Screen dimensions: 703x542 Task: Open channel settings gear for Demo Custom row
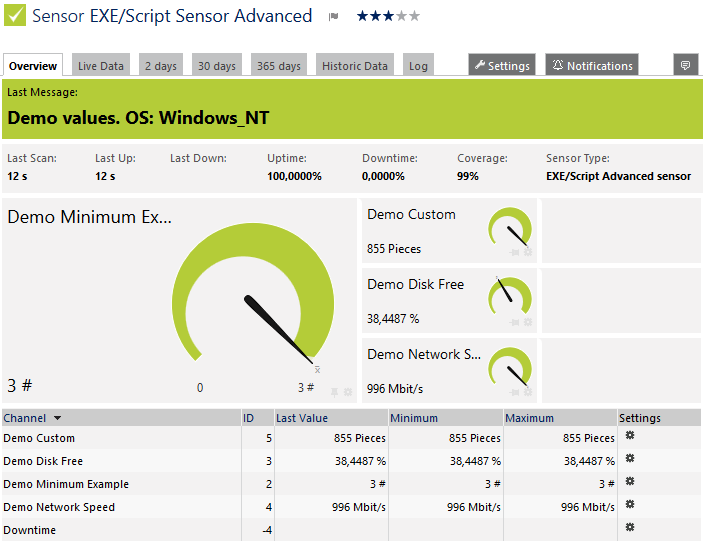click(x=630, y=435)
